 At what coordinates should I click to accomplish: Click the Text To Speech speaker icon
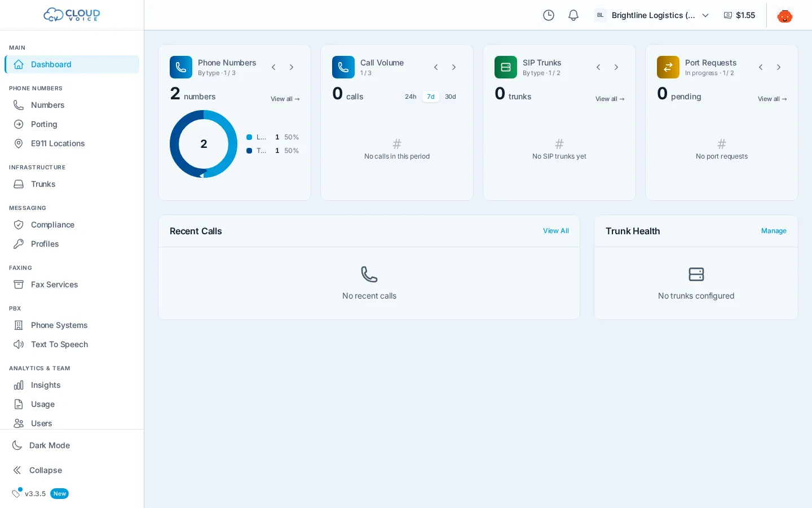coord(19,344)
